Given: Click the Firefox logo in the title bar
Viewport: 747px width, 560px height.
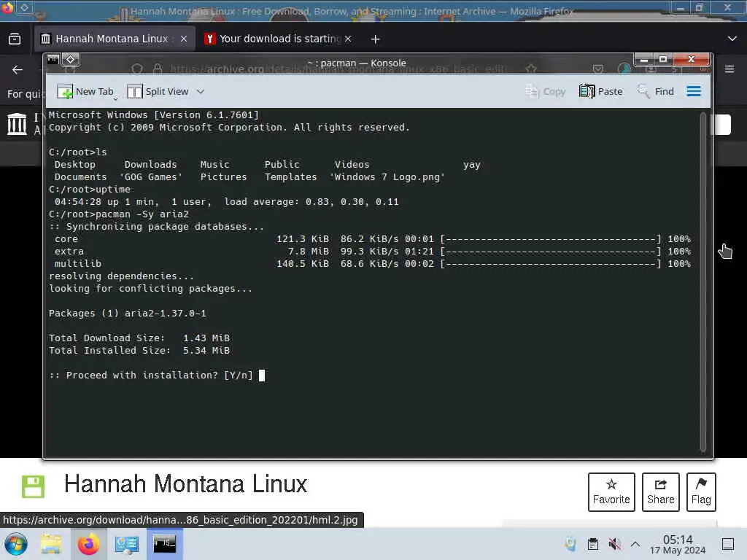Looking at the screenshot, I should pos(7,7).
